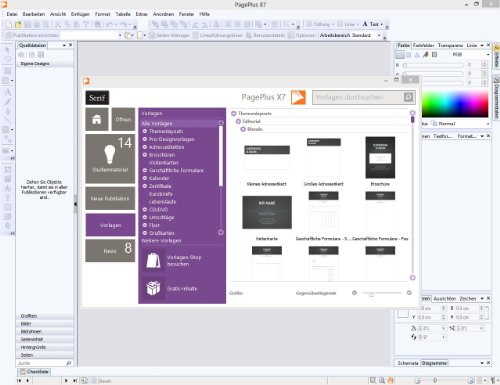Click the orange PagePlus X7 logo
The width and height of the screenshot is (500, 385).
click(298, 97)
